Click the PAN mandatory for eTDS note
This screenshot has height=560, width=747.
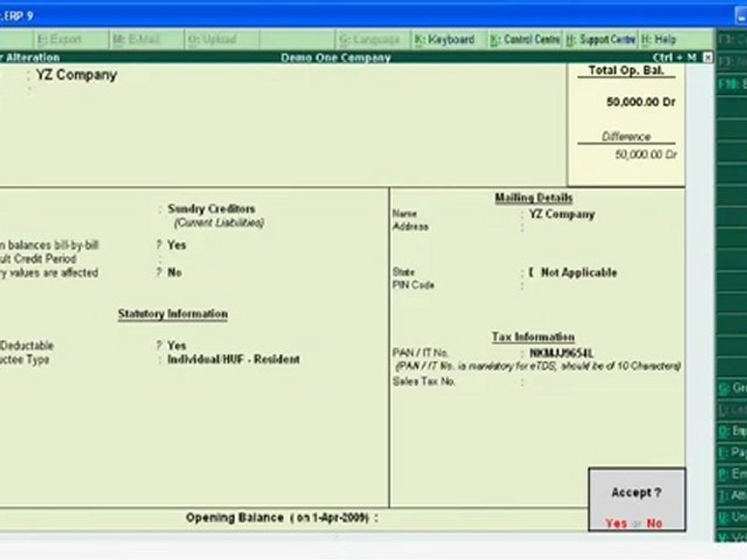pyautogui.click(x=538, y=366)
